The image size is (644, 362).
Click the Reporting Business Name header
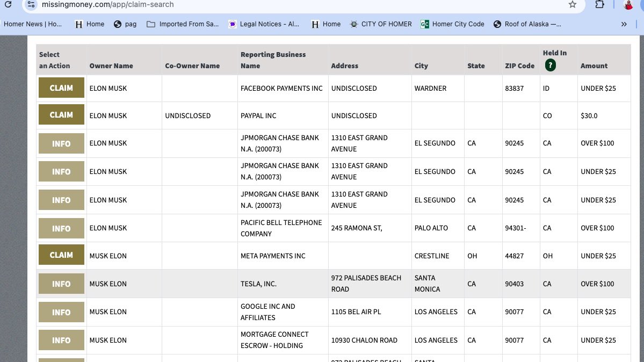(273, 60)
